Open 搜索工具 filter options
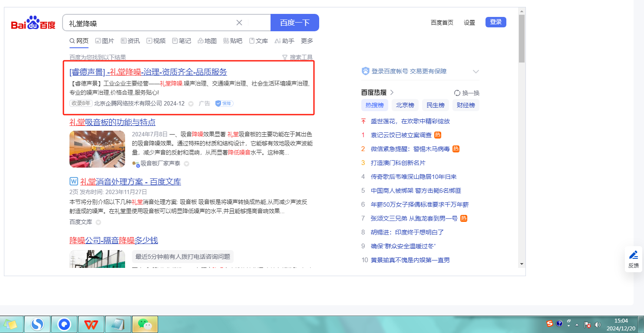This screenshot has height=333, width=644. tap(297, 57)
